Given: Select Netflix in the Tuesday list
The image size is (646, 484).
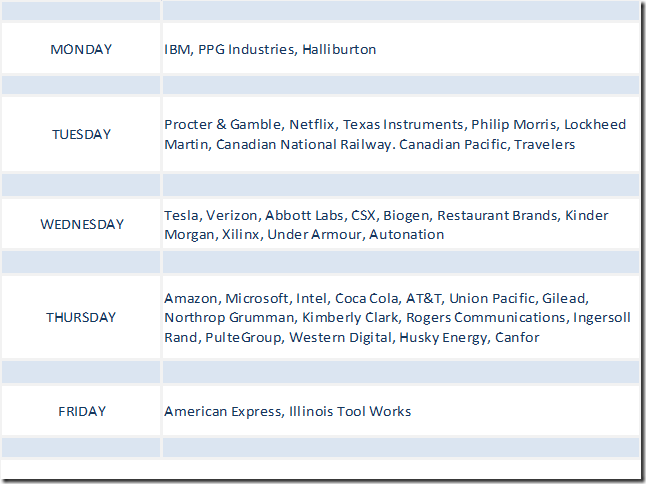Looking at the screenshot, I should [311, 125].
